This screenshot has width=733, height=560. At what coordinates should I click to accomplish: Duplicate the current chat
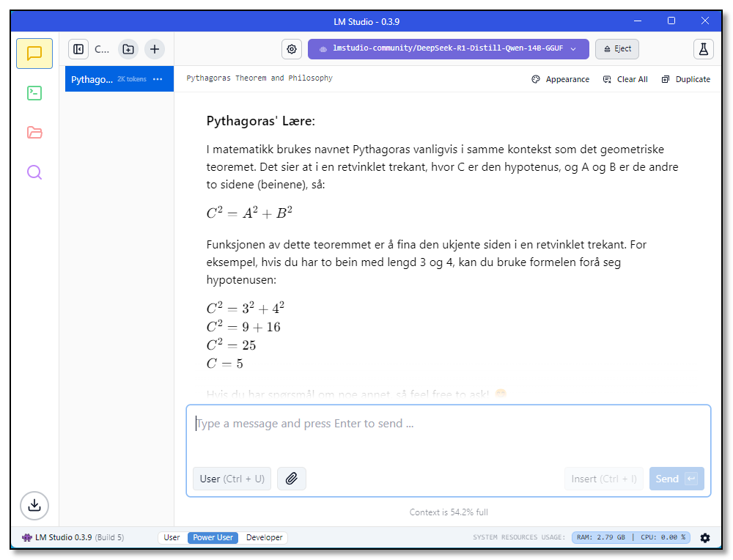click(x=686, y=79)
